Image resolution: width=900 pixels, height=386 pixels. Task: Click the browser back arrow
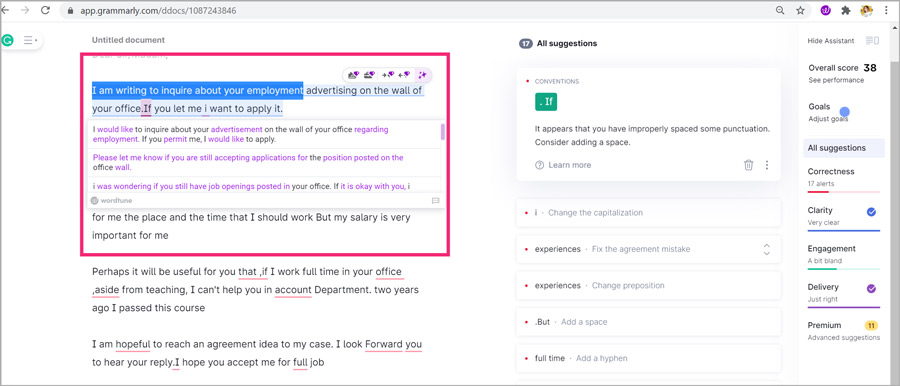(6, 10)
